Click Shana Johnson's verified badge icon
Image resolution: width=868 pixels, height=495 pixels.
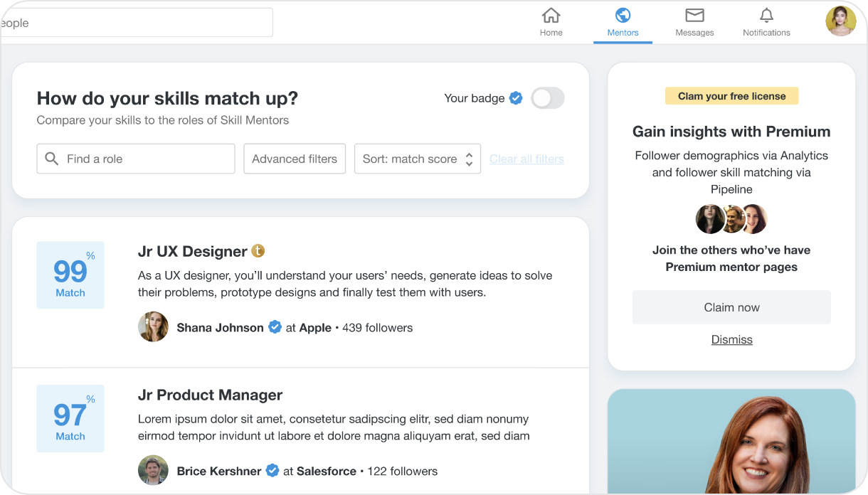click(275, 327)
